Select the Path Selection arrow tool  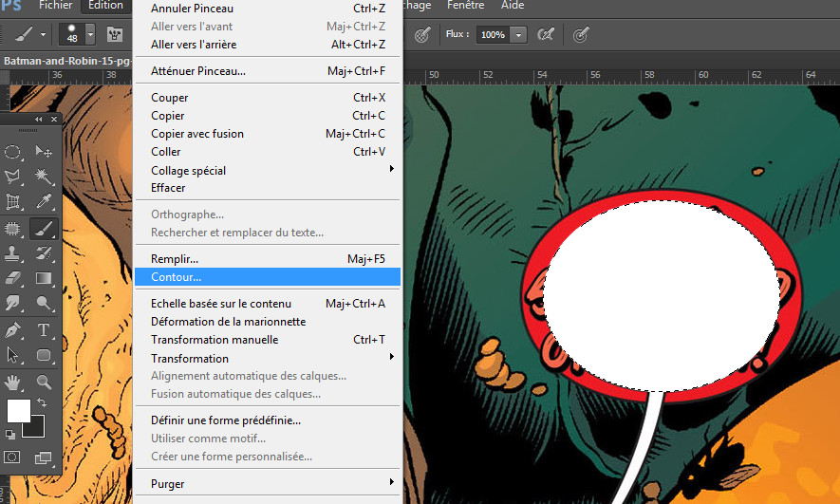click(12, 355)
